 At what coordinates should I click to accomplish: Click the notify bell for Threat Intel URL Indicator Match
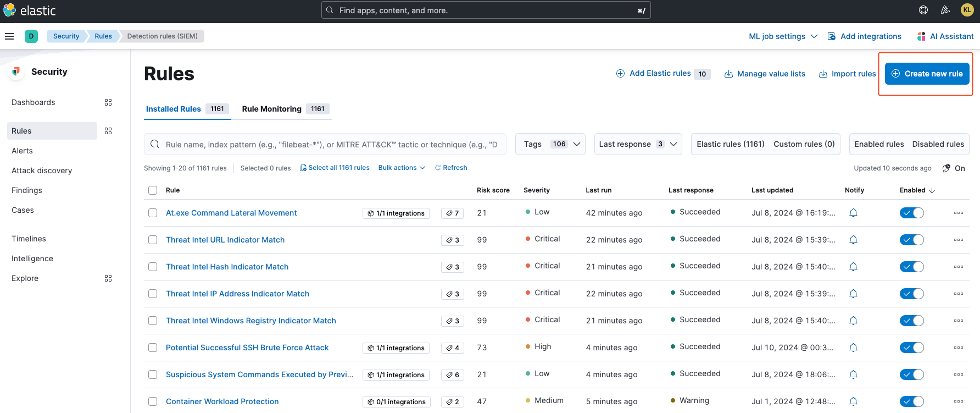(853, 240)
